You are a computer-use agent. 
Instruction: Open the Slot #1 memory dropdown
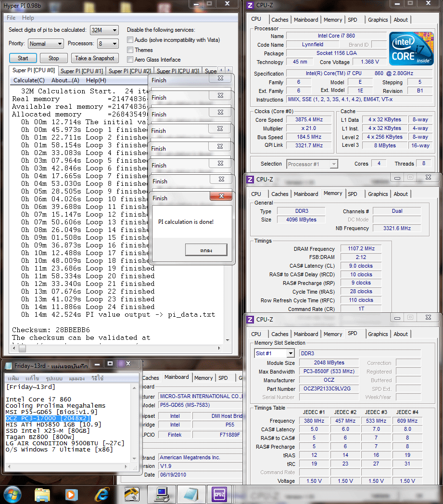point(274,353)
